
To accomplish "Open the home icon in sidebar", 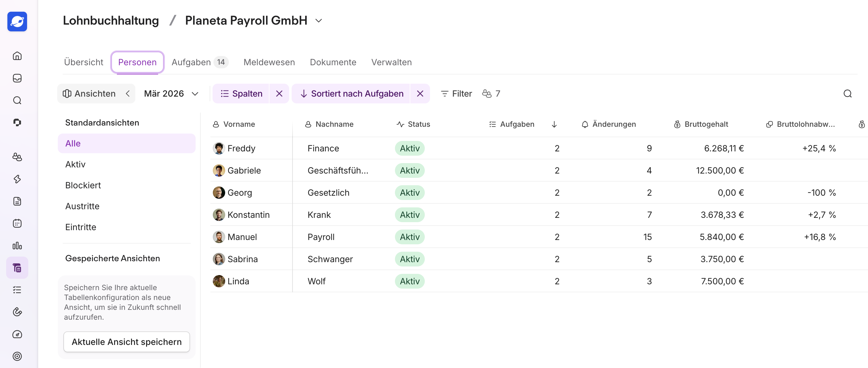I will 17,56.
